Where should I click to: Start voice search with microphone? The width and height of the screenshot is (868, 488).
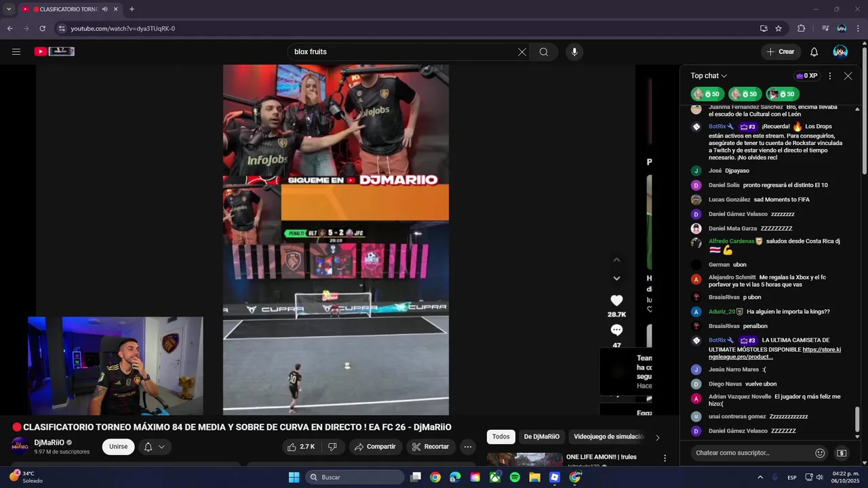pyautogui.click(x=574, y=52)
